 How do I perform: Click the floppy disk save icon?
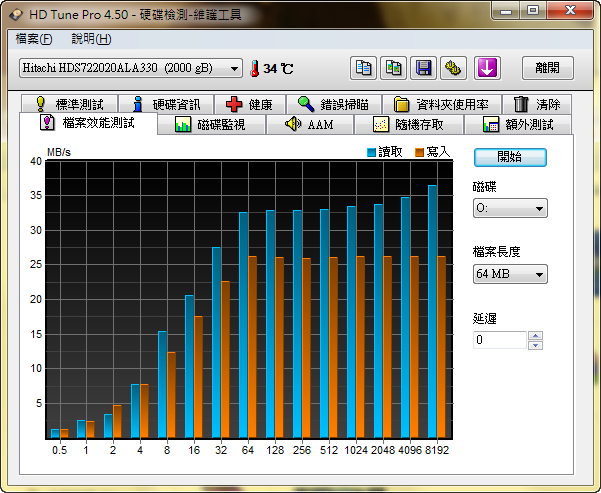point(423,68)
